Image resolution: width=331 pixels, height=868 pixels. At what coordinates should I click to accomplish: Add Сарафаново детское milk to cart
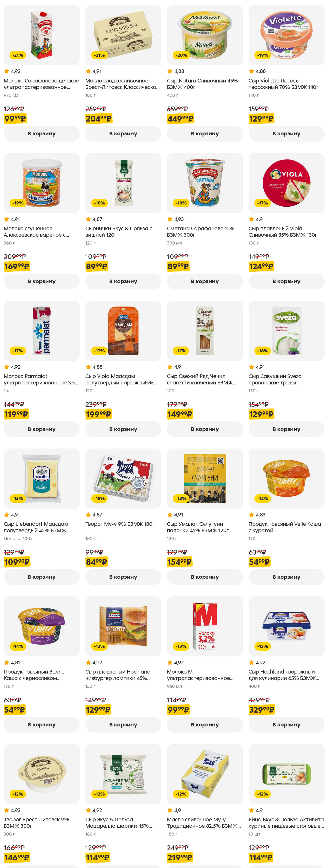tap(42, 134)
